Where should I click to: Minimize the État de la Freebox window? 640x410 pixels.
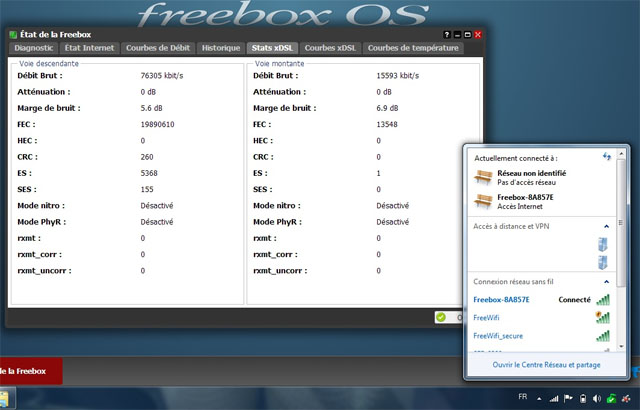click(x=457, y=35)
